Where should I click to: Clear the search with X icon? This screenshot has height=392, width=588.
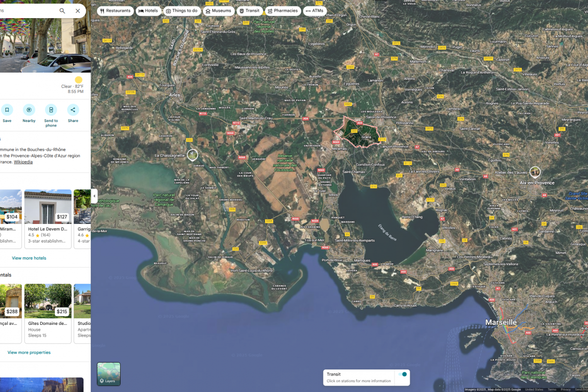[78, 11]
